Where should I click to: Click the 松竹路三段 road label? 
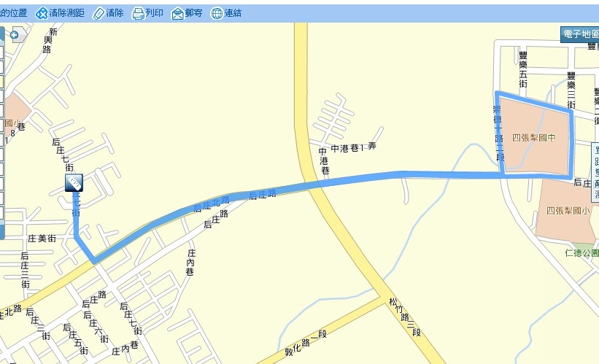(x=406, y=317)
